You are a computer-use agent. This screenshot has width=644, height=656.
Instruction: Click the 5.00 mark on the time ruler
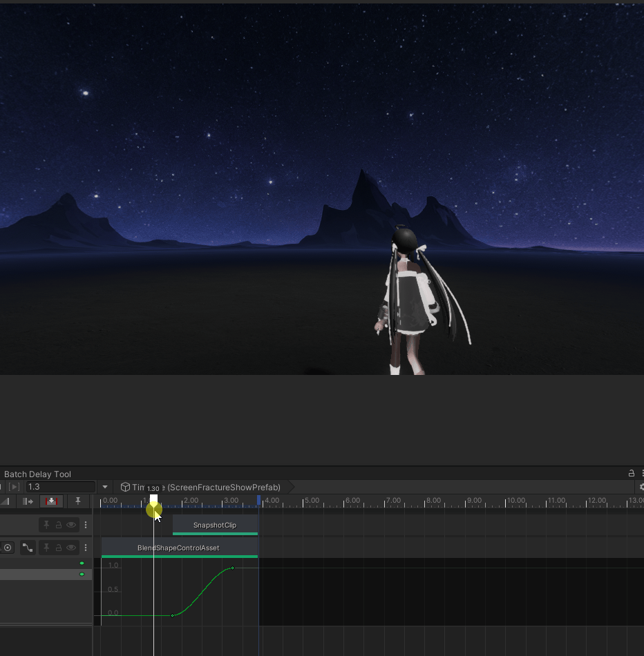312,501
